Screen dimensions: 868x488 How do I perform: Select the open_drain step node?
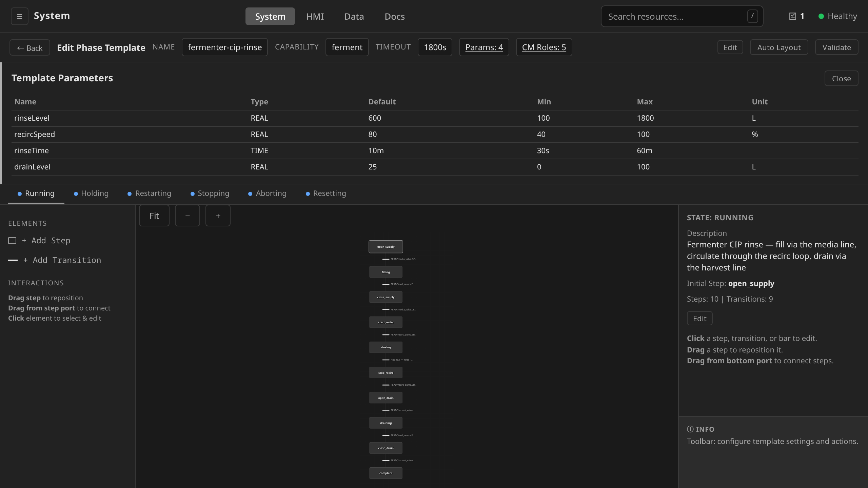click(x=386, y=398)
